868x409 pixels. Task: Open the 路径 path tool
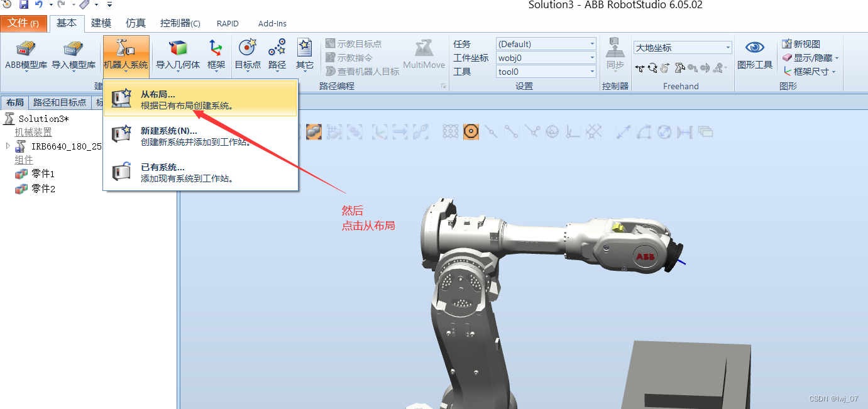pyautogui.click(x=277, y=55)
